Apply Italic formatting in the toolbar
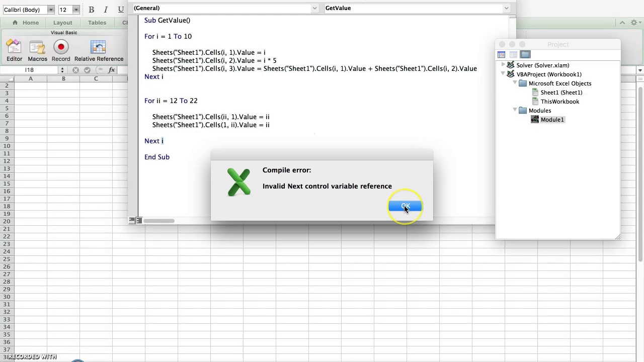The height and width of the screenshot is (362, 644). (x=106, y=10)
